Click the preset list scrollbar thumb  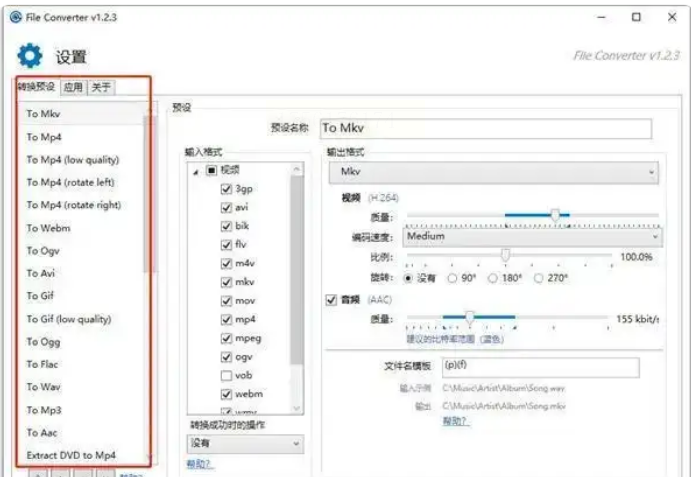tap(148, 194)
